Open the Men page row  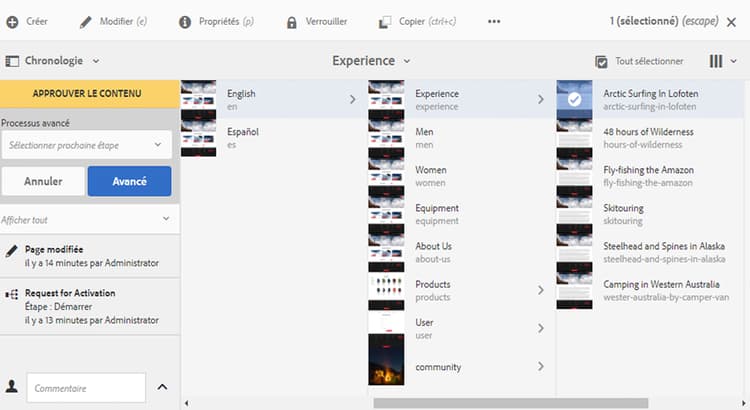[x=462, y=137]
